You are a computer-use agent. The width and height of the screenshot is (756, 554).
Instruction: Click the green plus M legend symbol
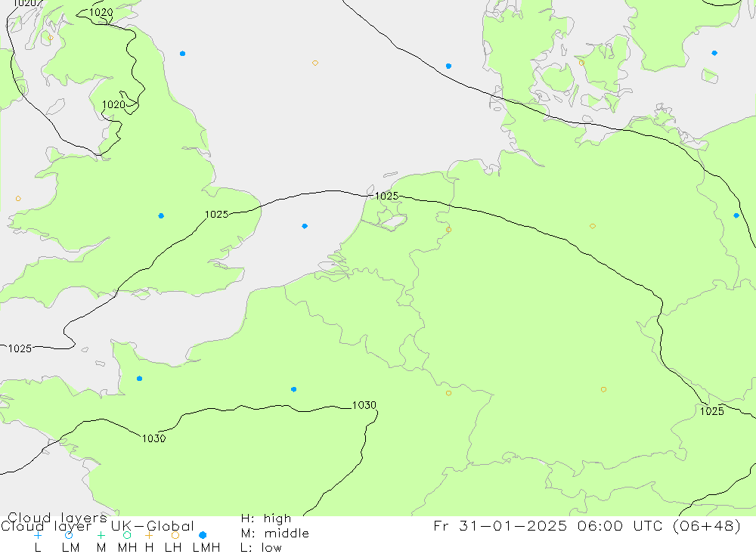101,535
